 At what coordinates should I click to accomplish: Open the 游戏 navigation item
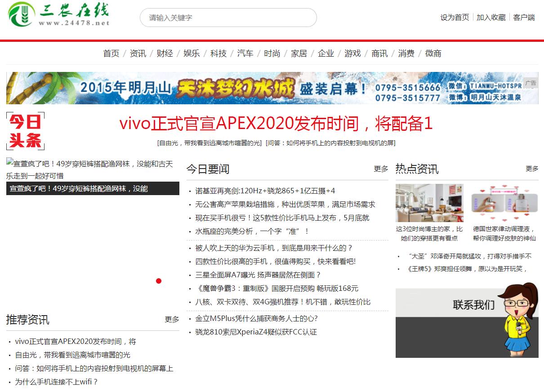coord(352,53)
